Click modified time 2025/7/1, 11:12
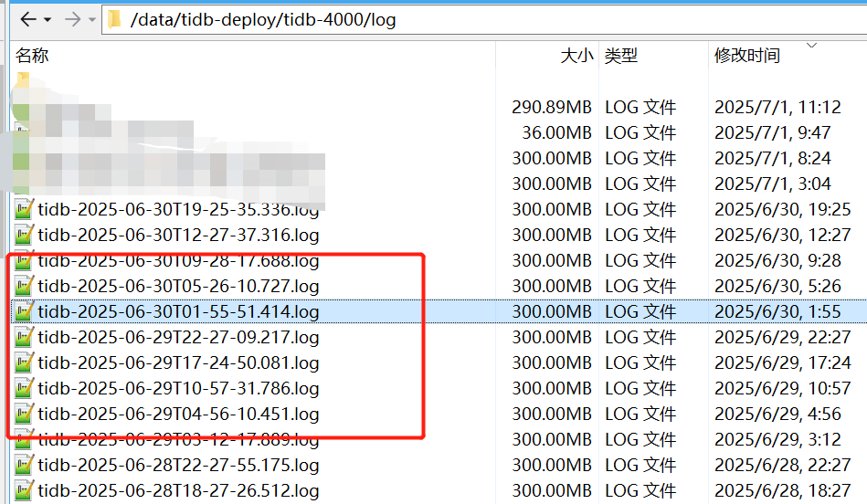867x504 pixels. (777, 107)
